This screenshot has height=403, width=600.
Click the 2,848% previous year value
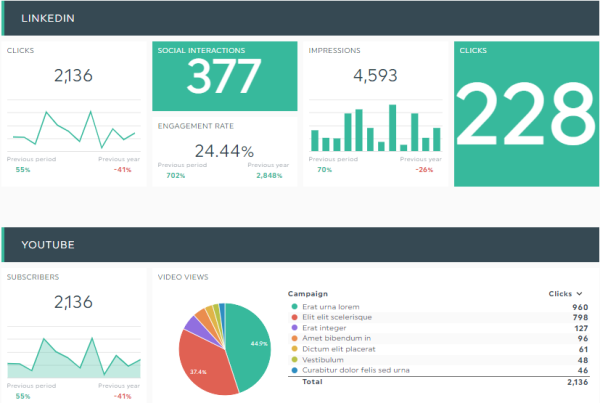[269, 176]
